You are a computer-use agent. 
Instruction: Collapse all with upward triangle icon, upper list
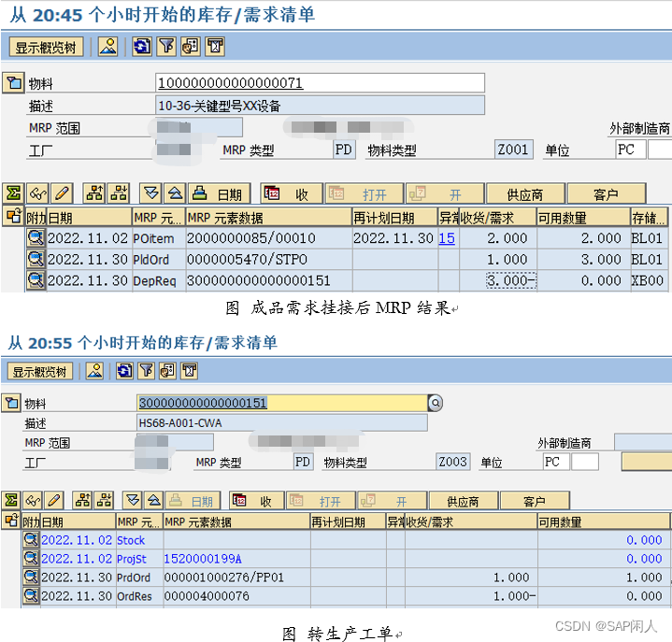click(x=175, y=193)
